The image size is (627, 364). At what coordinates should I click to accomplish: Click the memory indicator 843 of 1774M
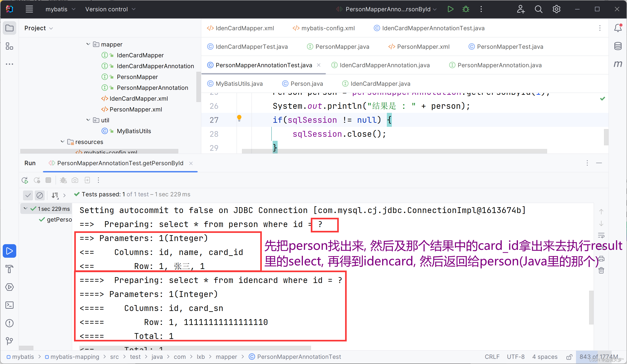pyautogui.click(x=599, y=357)
